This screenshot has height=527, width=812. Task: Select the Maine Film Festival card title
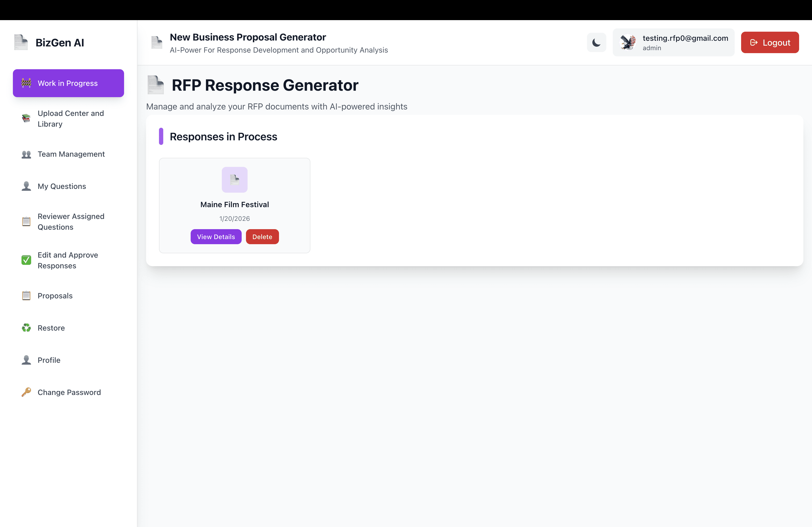234,204
